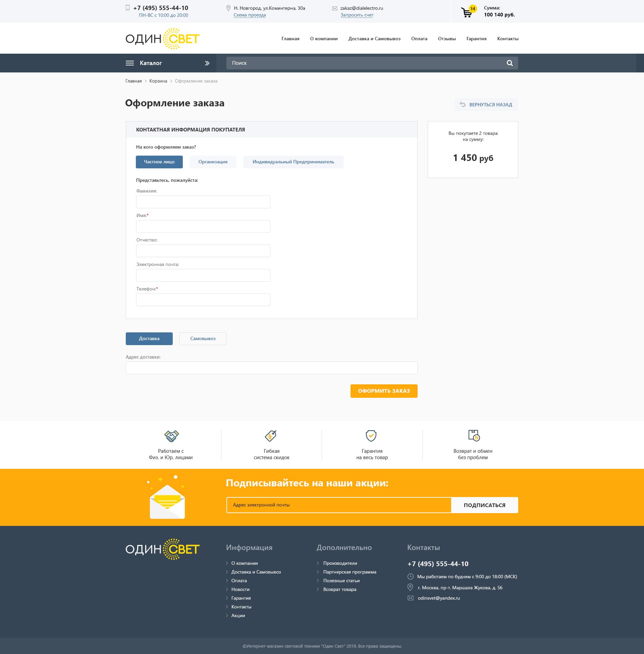
Task: Click the handshake icon for Физ. и Юр. лицами
Action: [x=171, y=436]
